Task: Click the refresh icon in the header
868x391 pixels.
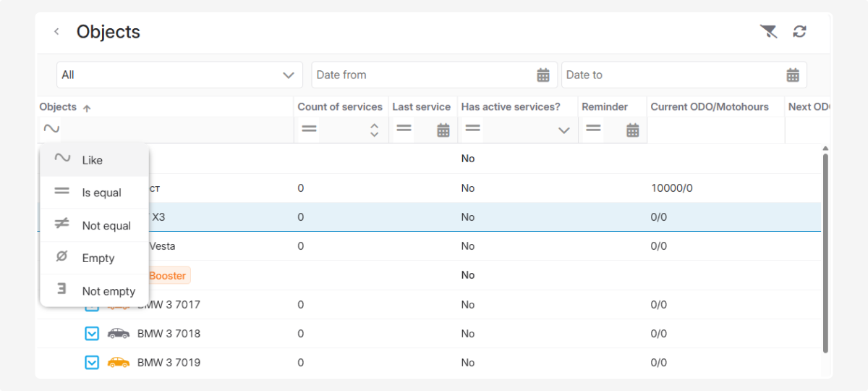Action: click(799, 31)
